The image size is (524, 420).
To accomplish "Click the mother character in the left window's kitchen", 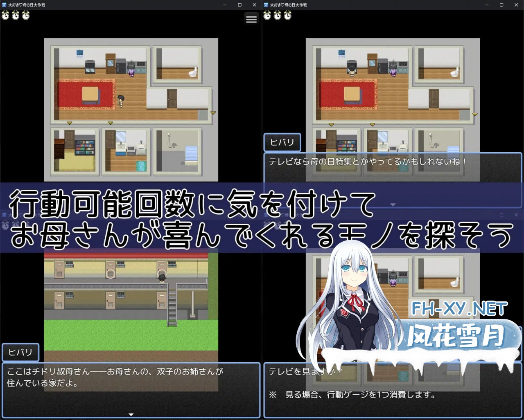I will coord(131,69).
